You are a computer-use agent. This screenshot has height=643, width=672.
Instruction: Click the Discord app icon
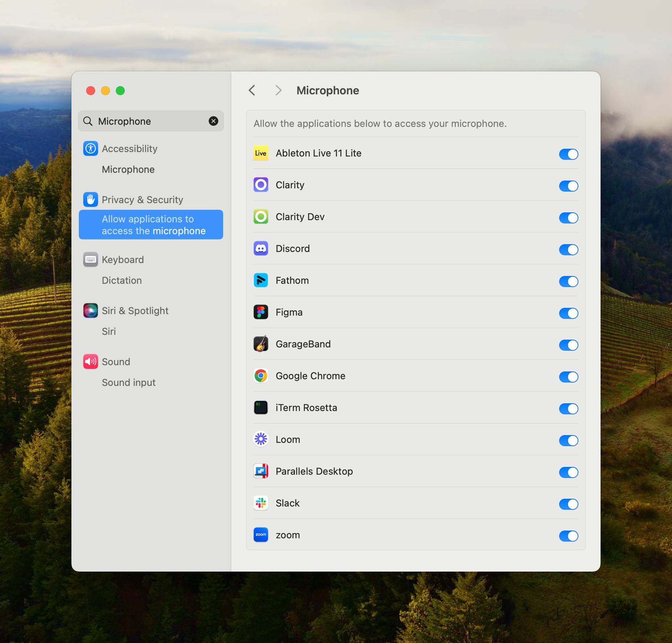261,249
